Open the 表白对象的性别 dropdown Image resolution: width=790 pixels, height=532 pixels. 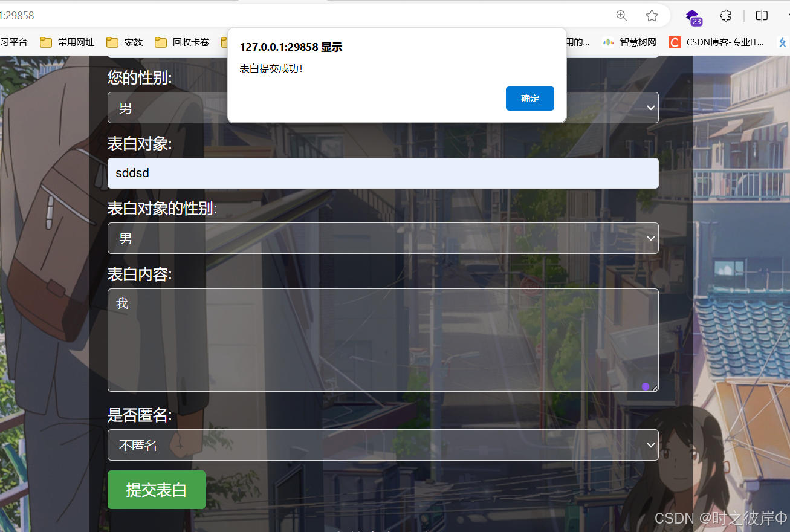(383, 238)
